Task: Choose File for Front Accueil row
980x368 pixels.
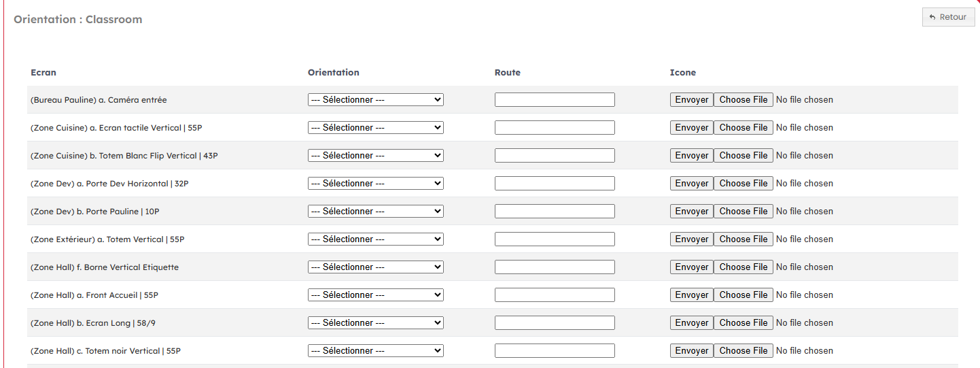Action: 743,295
